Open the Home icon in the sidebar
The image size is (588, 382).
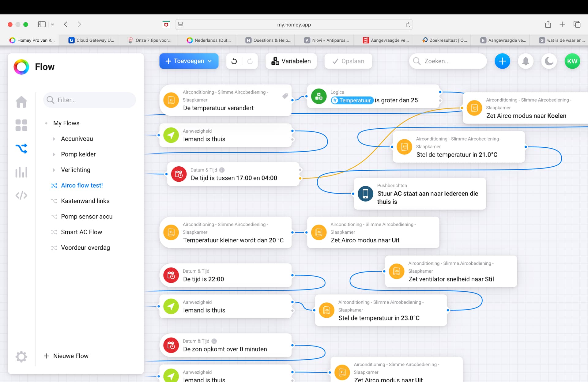21,102
